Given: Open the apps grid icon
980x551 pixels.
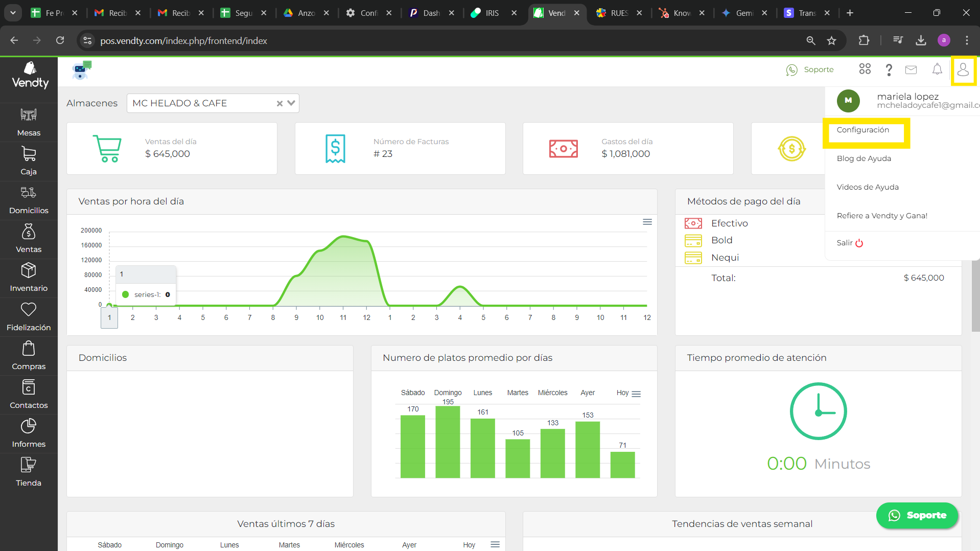Looking at the screenshot, I should (865, 69).
